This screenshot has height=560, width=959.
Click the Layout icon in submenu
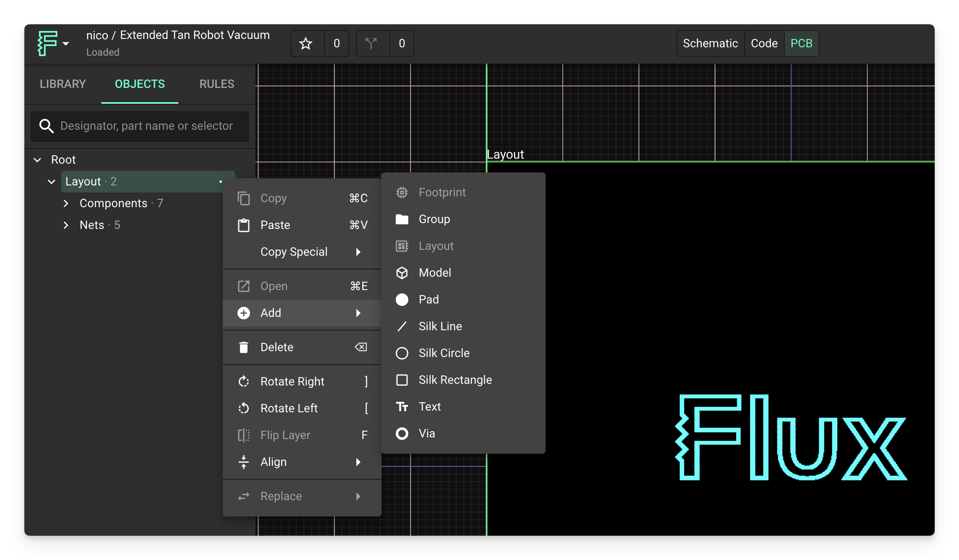click(402, 246)
